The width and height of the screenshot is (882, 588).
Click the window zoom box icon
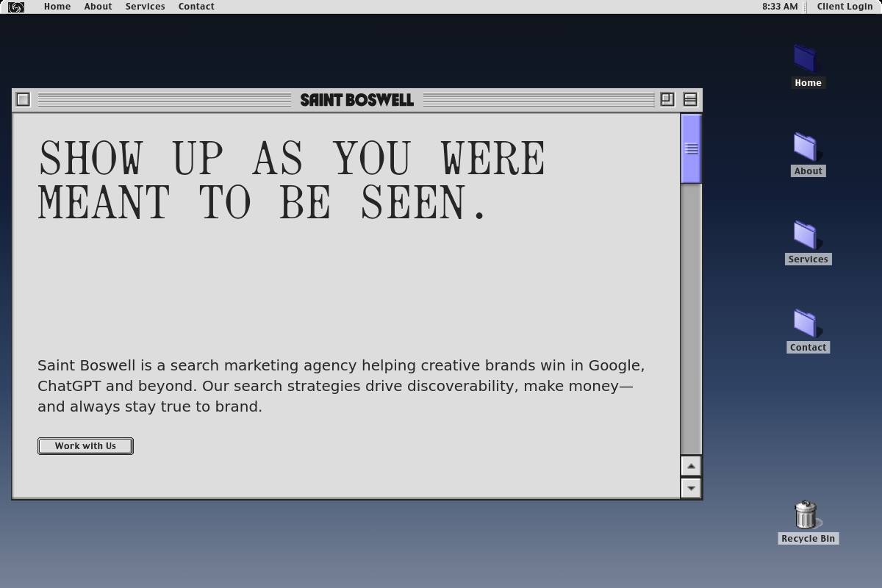coord(667,99)
